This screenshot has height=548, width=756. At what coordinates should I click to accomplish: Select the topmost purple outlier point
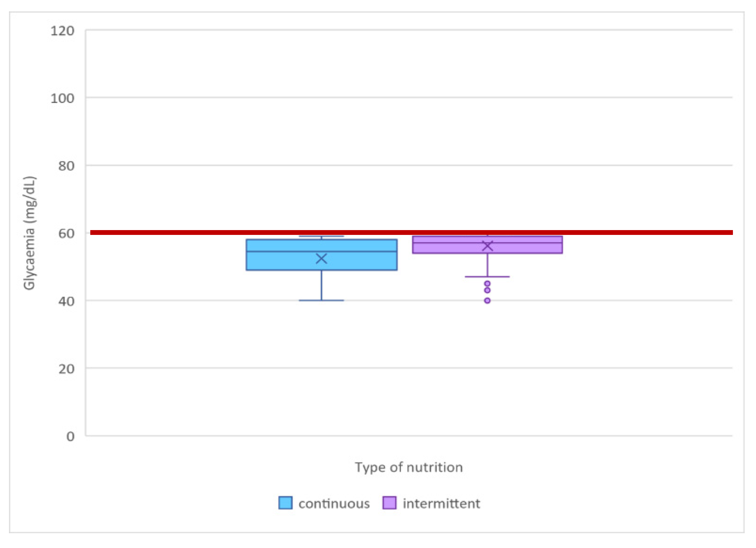click(x=487, y=284)
